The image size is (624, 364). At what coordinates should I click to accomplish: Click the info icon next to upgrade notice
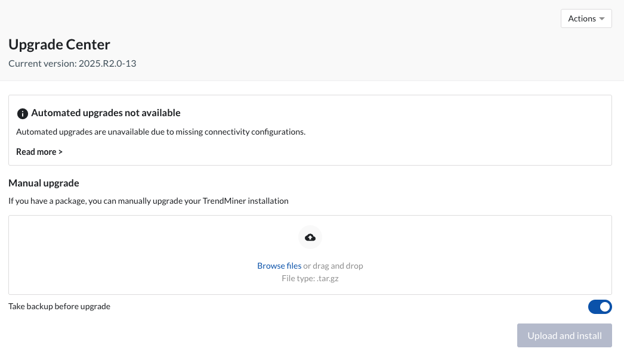click(22, 113)
